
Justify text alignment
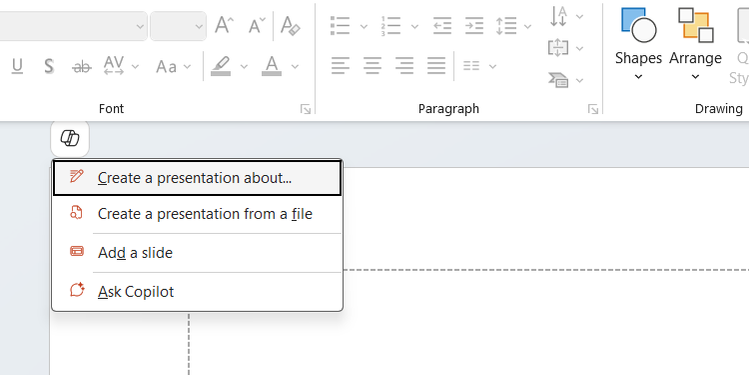(x=436, y=65)
